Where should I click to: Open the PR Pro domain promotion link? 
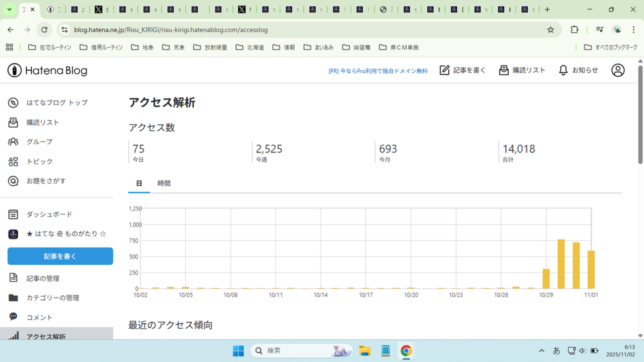click(378, 71)
